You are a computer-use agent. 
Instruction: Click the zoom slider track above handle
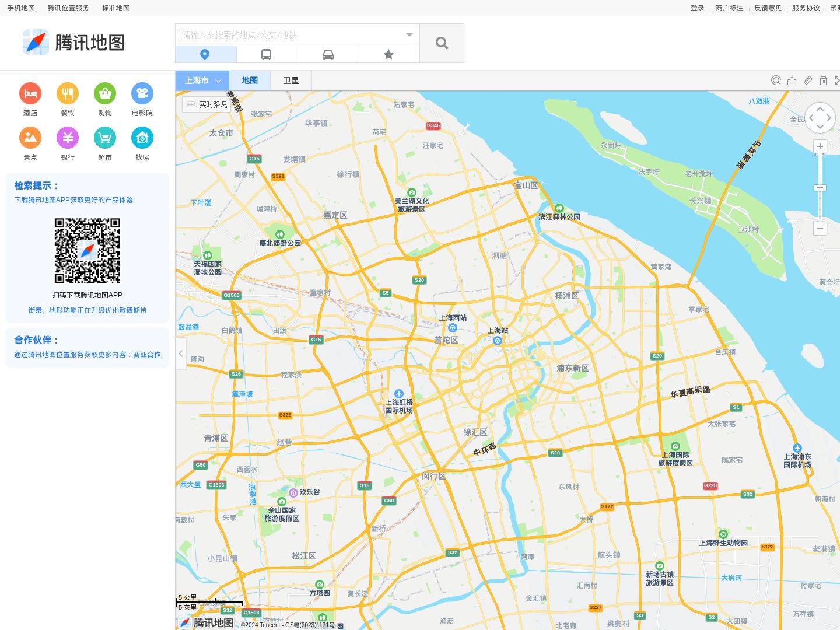pos(820,169)
